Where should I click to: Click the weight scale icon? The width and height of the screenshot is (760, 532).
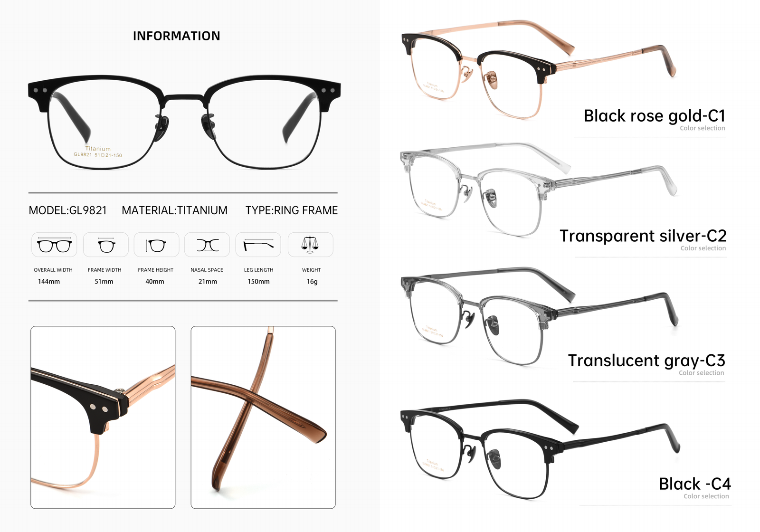pyautogui.click(x=310, y=245)
